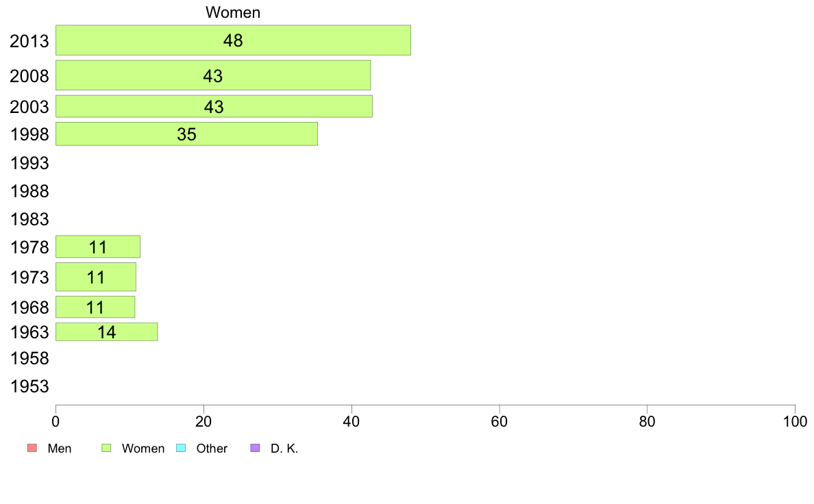Select the 1963 bar showing 14

point(106,331)
